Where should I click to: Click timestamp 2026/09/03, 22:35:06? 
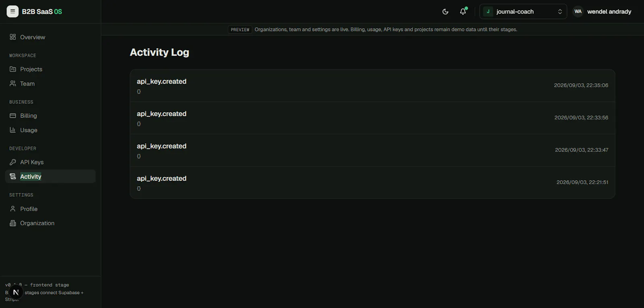pos(581,85)
